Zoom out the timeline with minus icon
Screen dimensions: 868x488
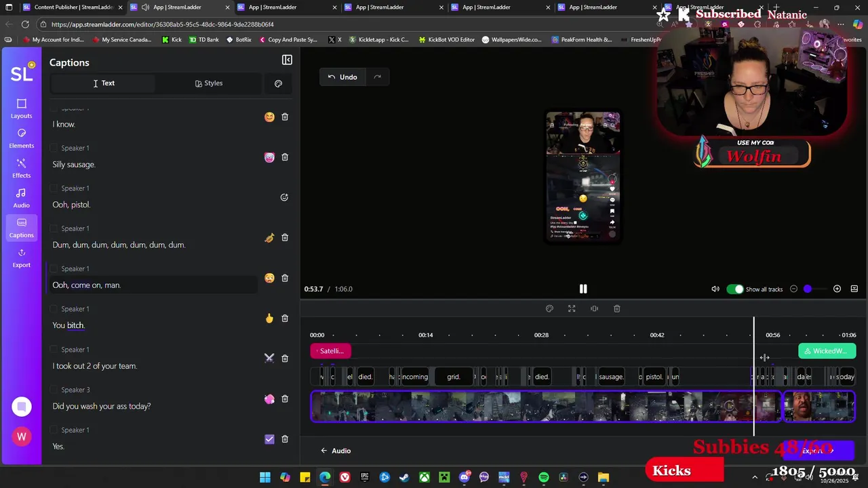point(793,289)
